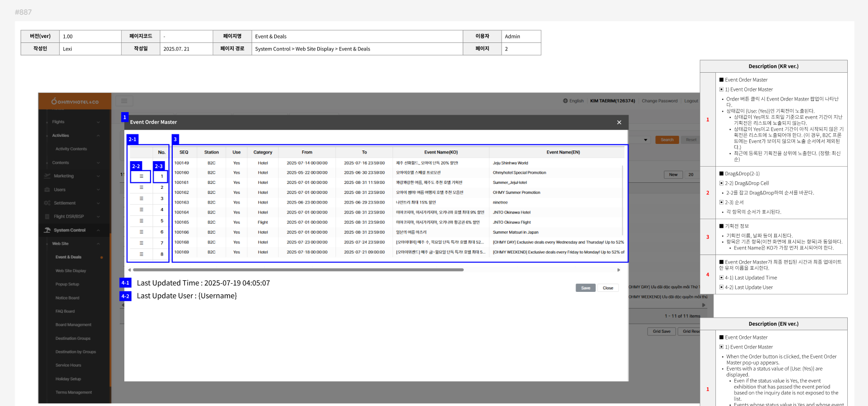Open Destination Groups in sidebar
Screen dimensions: 868x406
tap(73, 338)
